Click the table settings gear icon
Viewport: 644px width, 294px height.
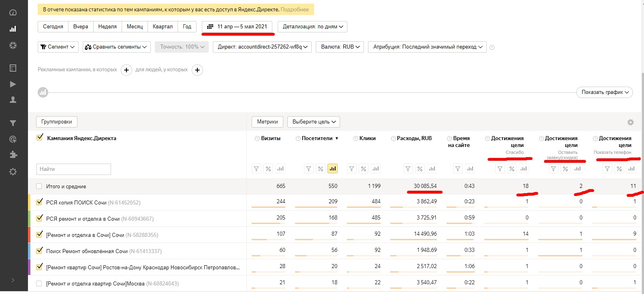click(630, 122)
